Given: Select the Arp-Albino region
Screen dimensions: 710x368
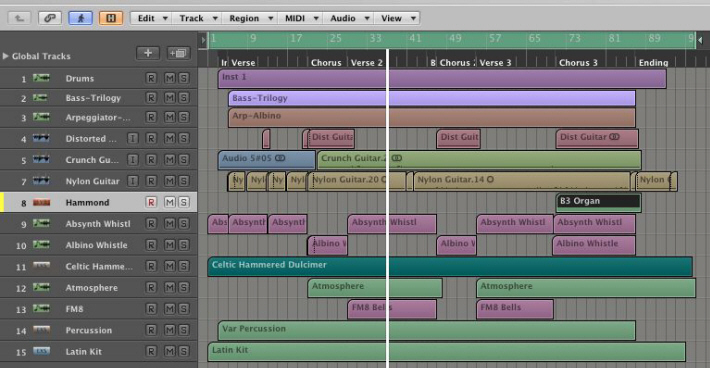Looking at the screenshot, I should [432, 117].
